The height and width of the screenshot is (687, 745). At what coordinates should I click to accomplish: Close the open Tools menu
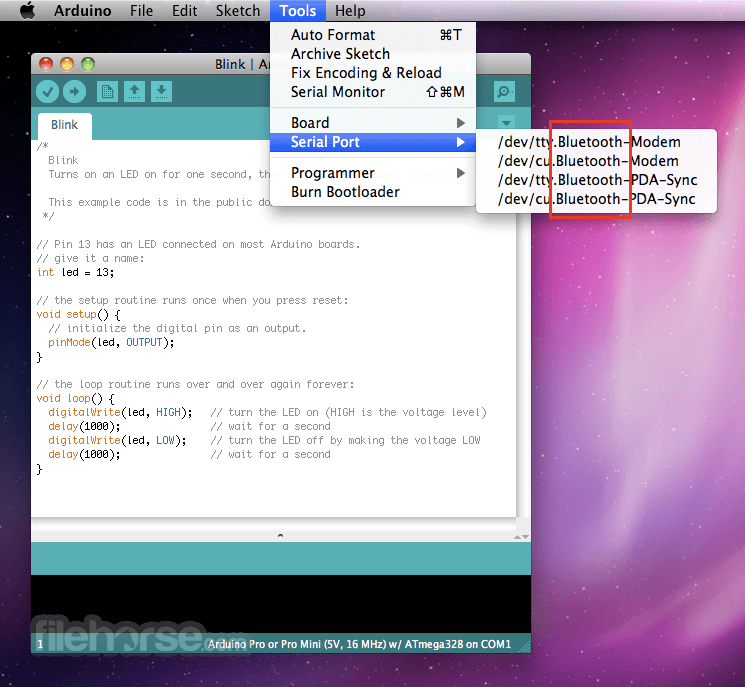click(298, 10)
